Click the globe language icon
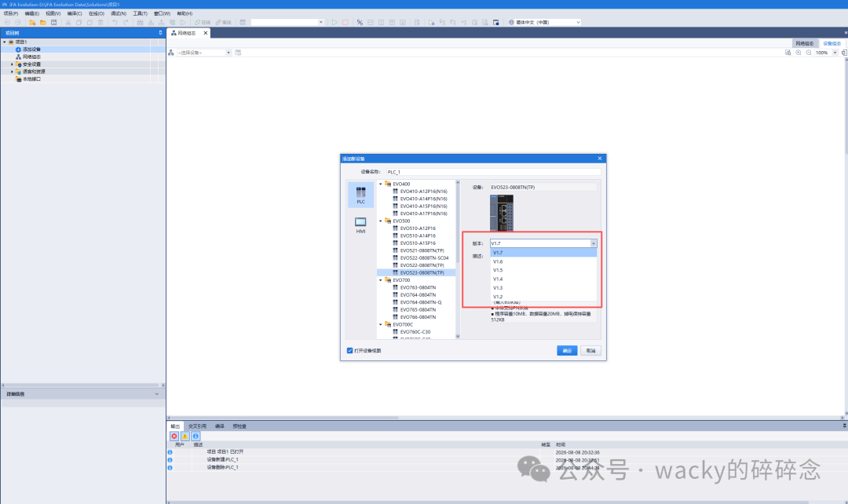This screenshot has height=504, width=848. (511, 22)
